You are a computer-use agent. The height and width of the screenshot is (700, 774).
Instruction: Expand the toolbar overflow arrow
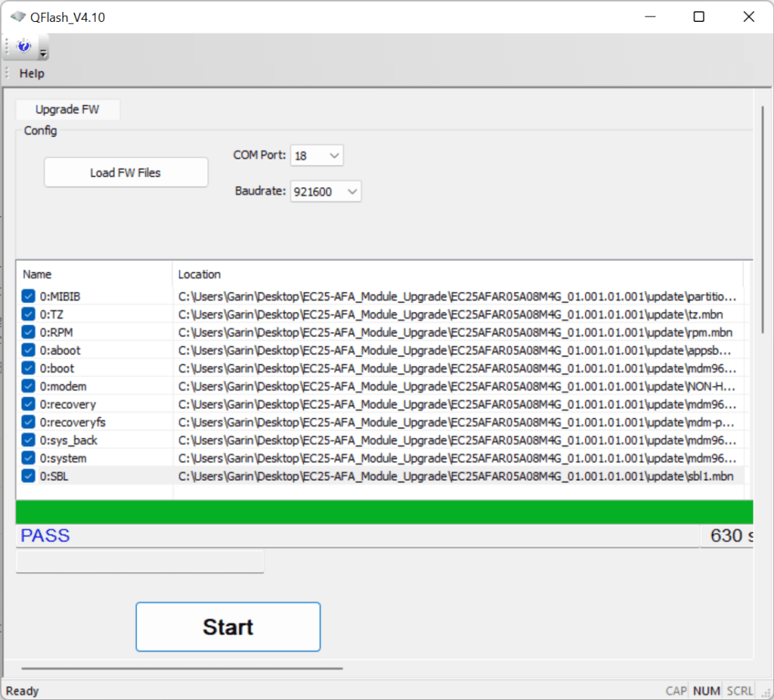point(43,53)
